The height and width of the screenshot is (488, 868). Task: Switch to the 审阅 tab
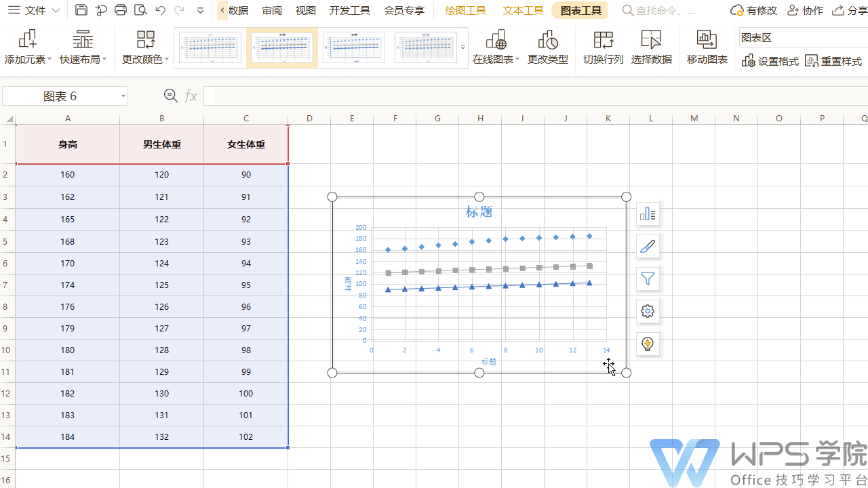[x=272, y=10]
